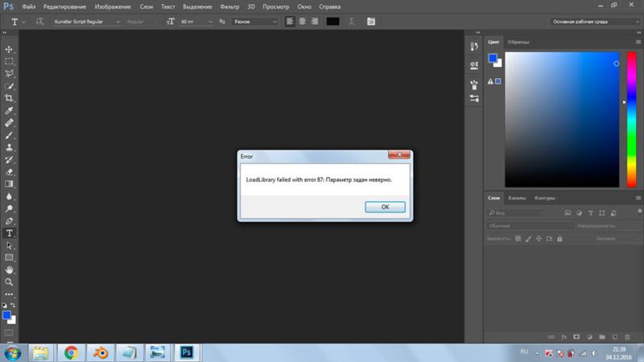Click the text color swatch in options bar

pos(332,22)
